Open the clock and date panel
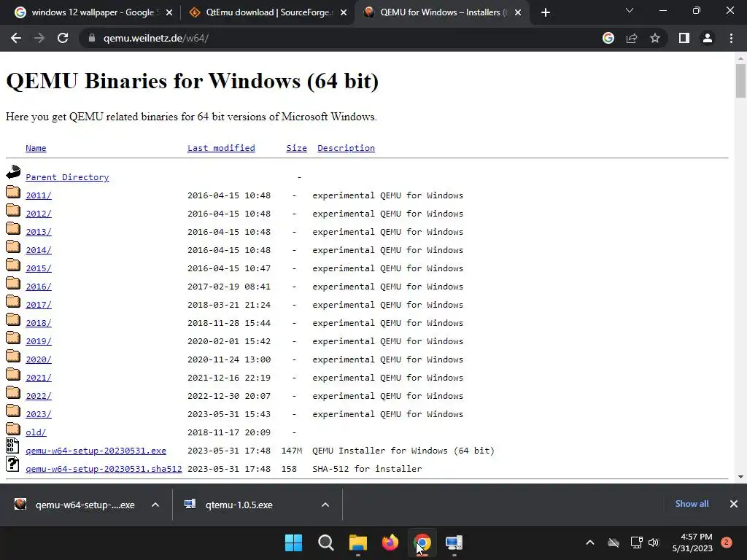 click(692, 542)
